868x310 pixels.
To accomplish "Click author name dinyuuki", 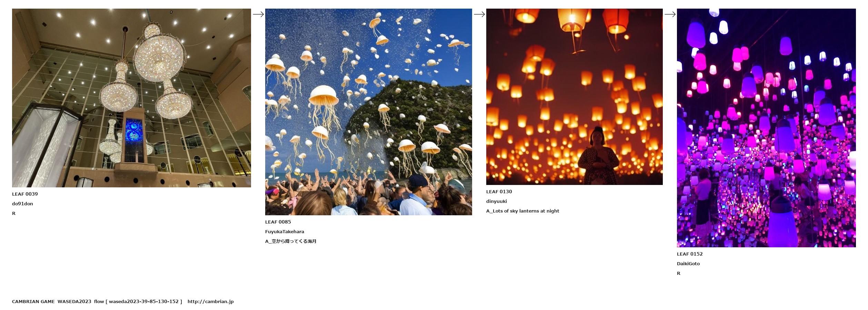I will [496, 201].
